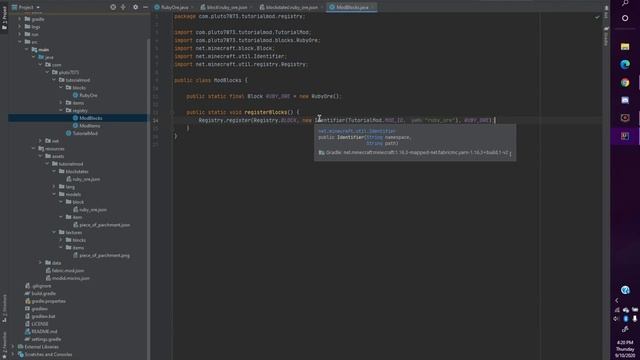Viewport: 640px width, 360px height.
Task: Open ruby_ore.json under models block folder
Action: (x=90, y=209)
